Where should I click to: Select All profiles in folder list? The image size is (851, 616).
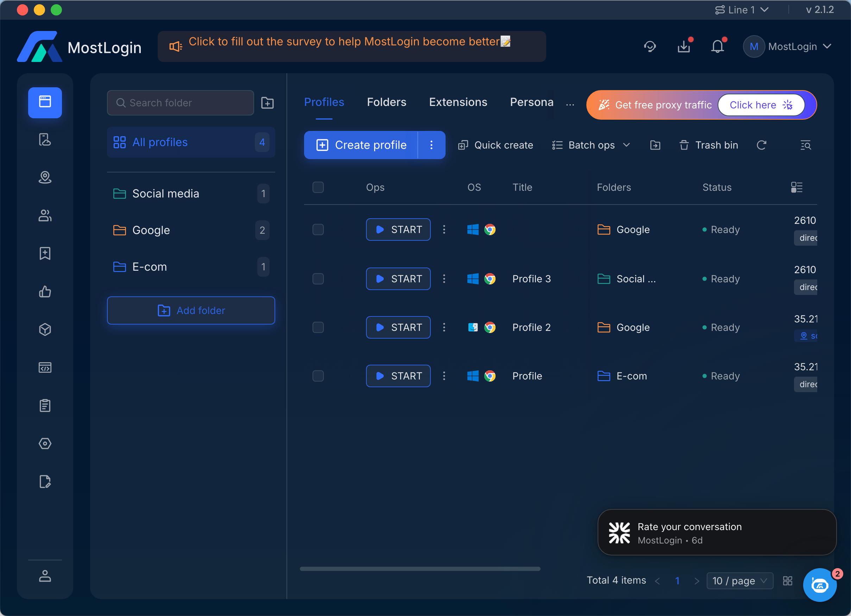191,142
